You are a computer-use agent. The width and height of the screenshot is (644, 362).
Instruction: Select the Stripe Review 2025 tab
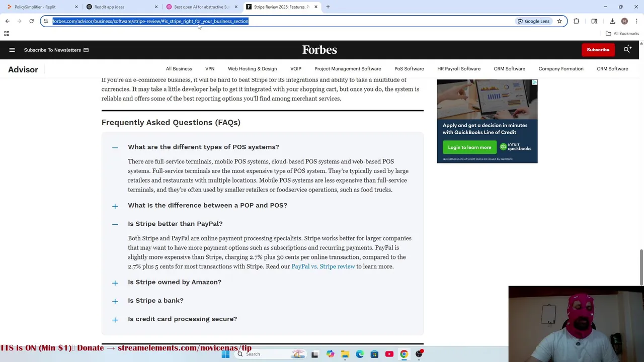[x=281, y=7]
